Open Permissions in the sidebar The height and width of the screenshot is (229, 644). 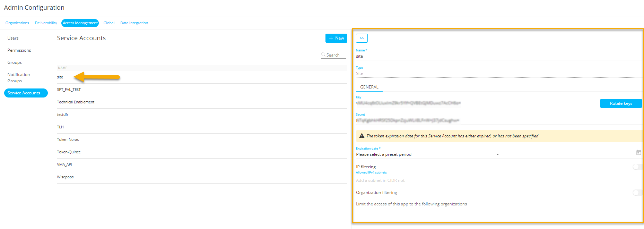point(19,50)
